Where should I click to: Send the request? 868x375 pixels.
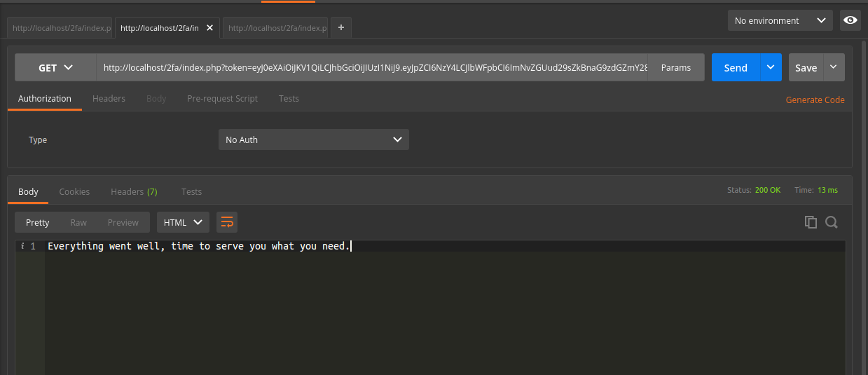tap(736, 67)
